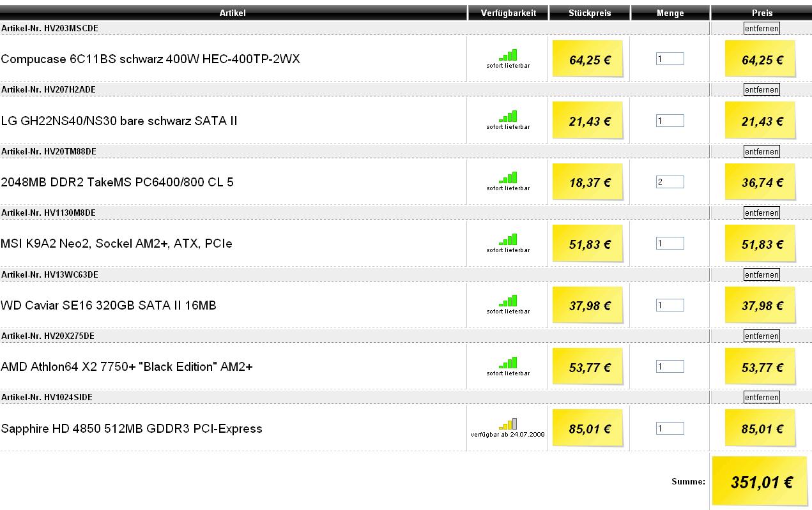
Task: Focus quantity field for LG GH22NS40
Action: click(670, 121)
